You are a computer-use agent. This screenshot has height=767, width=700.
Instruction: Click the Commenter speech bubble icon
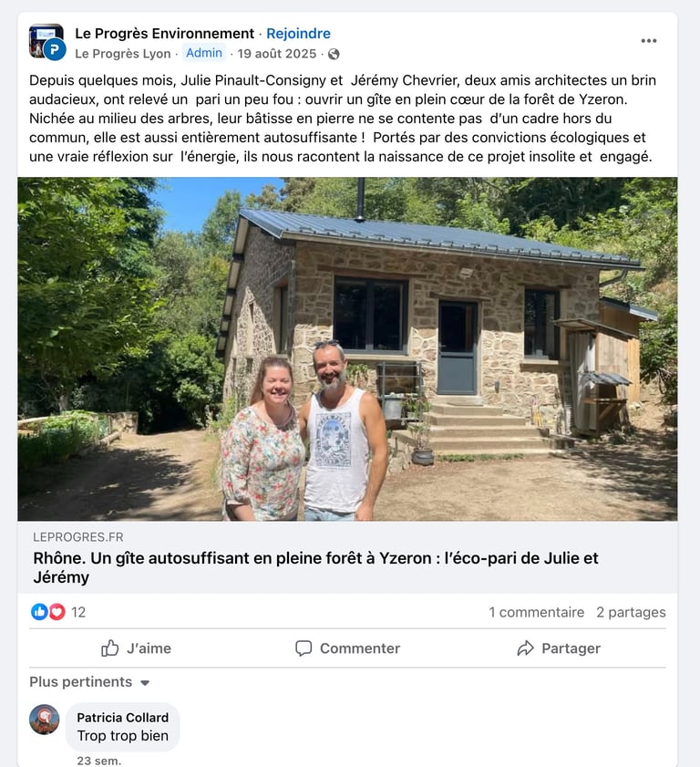click(x=304, y=648)
